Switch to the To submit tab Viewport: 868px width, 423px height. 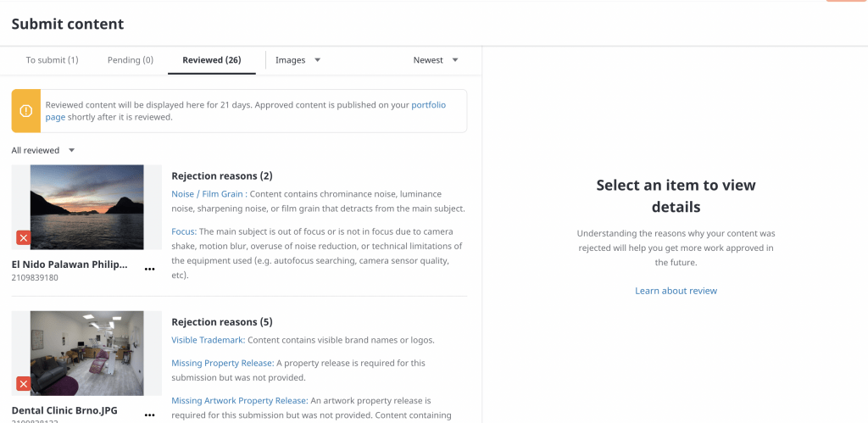[52, 60]
